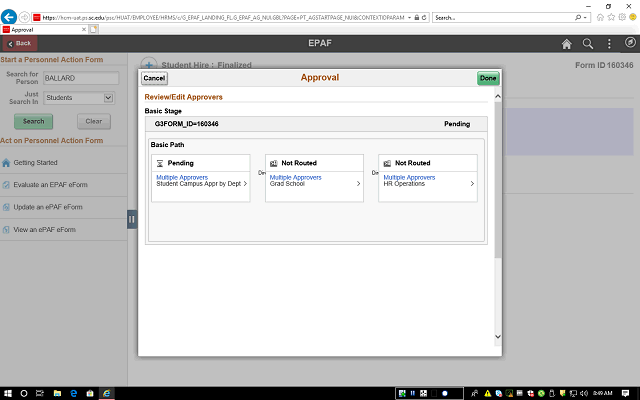
Task: Click the yellow warning tray icon
Action: (x=488, y=393)
